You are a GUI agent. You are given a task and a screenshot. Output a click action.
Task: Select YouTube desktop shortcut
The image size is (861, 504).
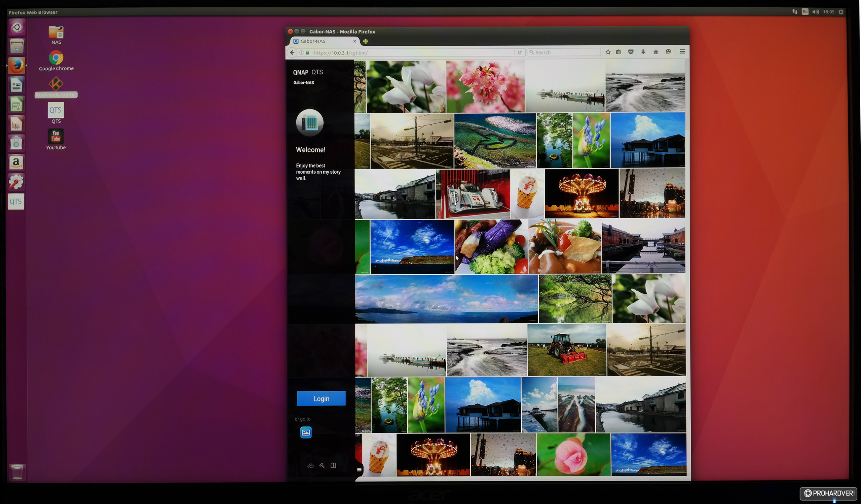(56, 139)
